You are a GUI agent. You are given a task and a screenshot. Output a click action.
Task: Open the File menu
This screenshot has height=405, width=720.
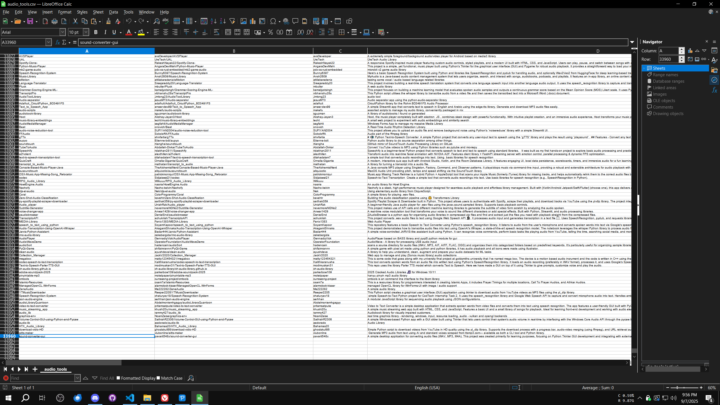(x=6, y=12)
